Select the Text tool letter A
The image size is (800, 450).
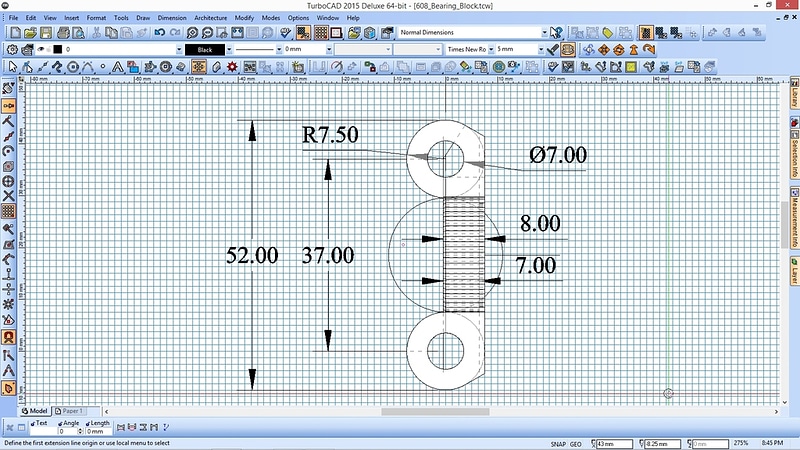pyautogui.click(x=118, y=67)
